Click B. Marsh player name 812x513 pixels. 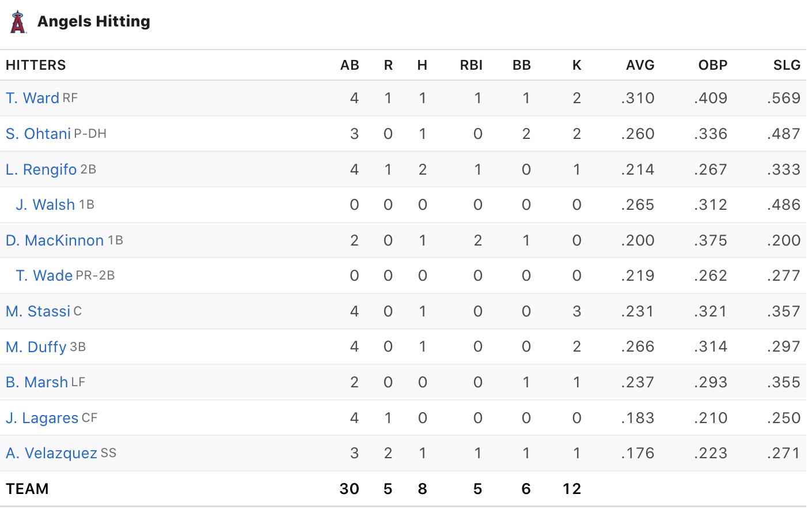coord(37,382)
